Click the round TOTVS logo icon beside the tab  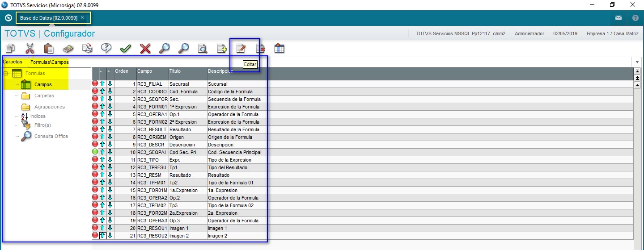point(8,18)
